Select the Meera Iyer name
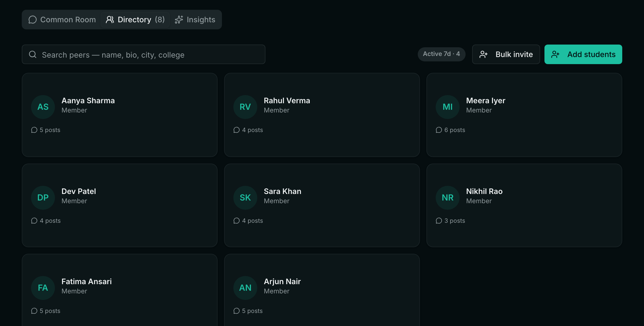644x326 pixels. click(486, 101)
